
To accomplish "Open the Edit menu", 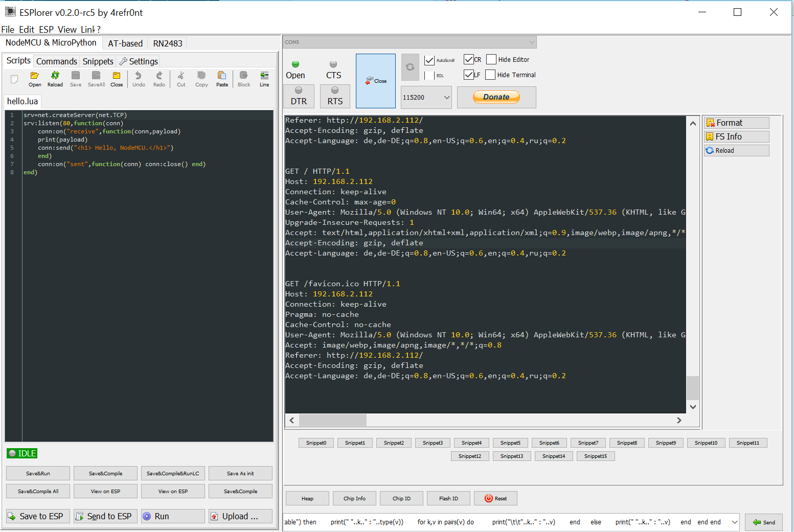I will tap(27, 29).
